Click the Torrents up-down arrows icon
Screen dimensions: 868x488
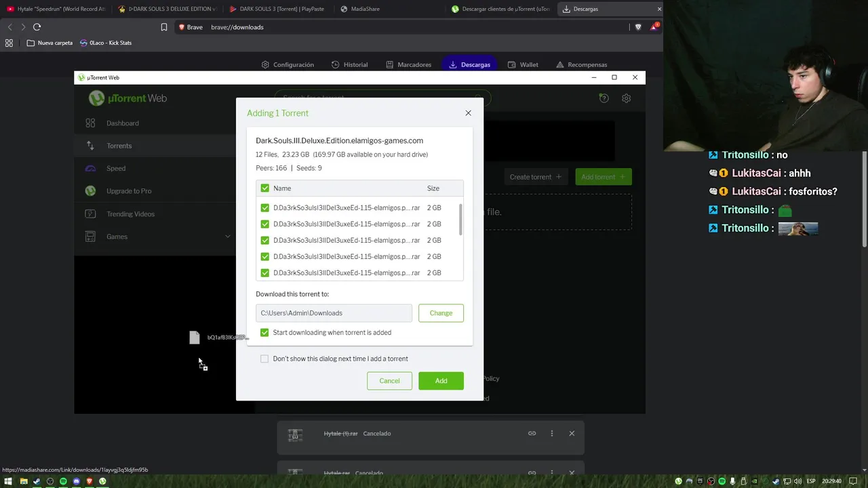[x=90, y=146]
